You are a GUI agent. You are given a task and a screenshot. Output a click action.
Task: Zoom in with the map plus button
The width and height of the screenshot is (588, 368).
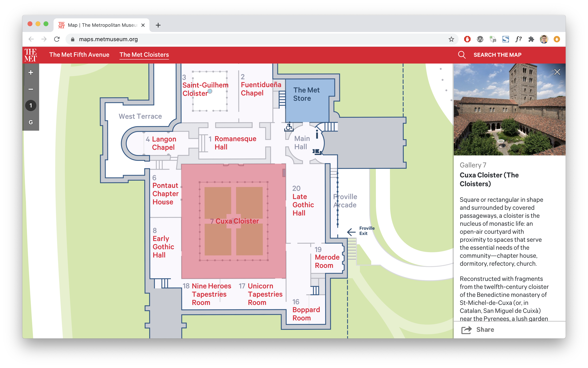pos(31,72)
